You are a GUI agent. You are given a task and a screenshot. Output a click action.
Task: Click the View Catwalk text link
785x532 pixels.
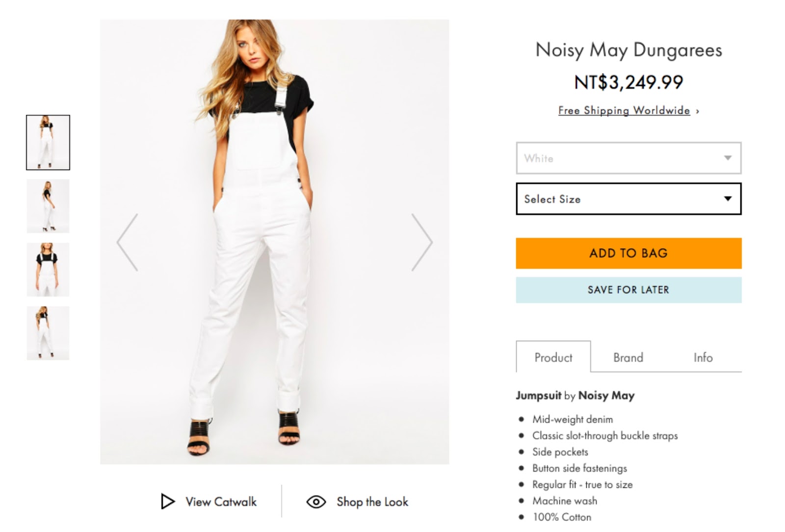[221, 502]
